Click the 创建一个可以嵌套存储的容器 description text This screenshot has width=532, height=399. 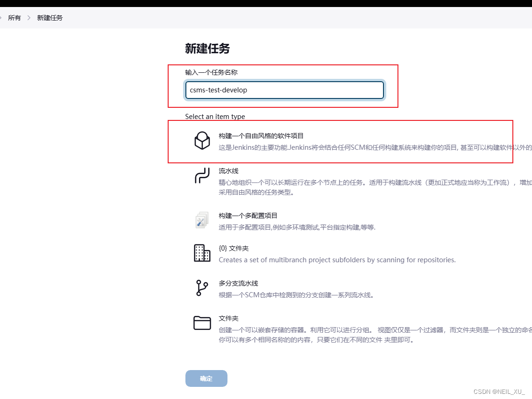375,335
